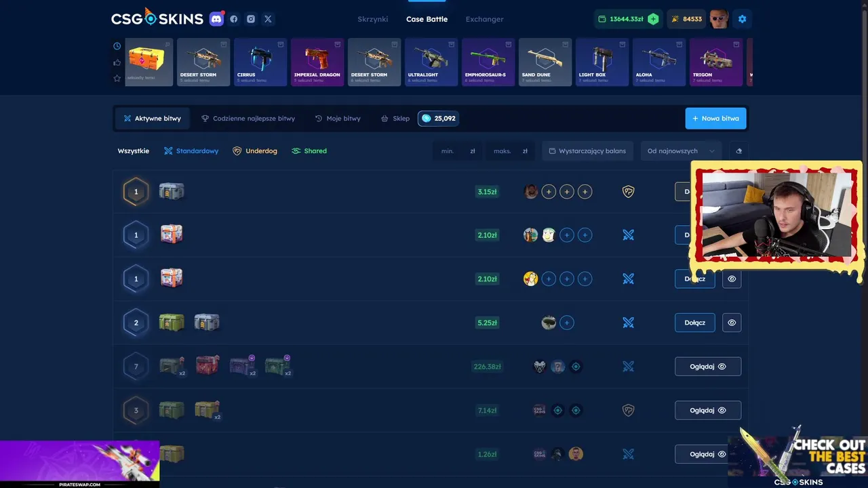
Task: Open the user profile avatar in header
Action: click(719, 19)
